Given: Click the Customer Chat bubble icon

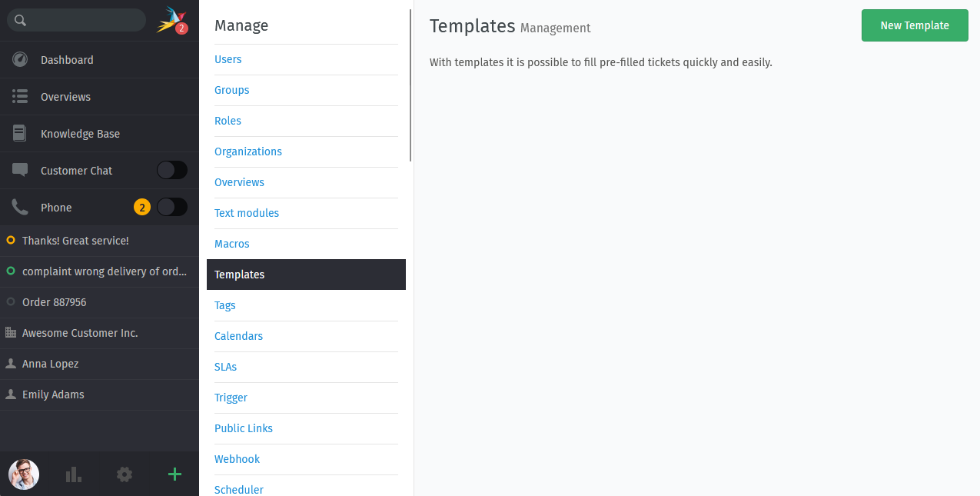Looking at the screenshot, I should (x=20, y=171).
